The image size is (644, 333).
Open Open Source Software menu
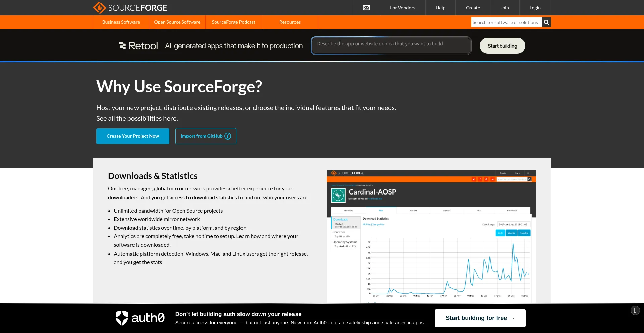177,22
